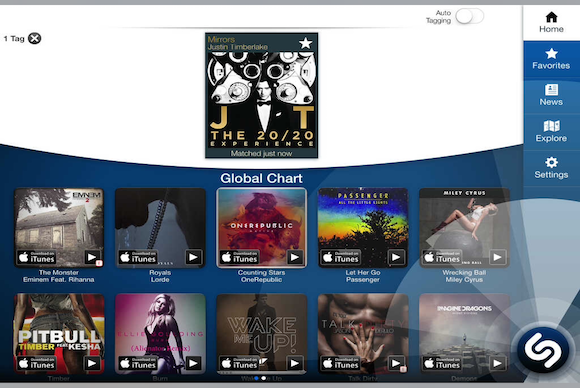The image size is (580, 388).
Task: Open the Home sidebar item
Action: click(x=551, y=23)
